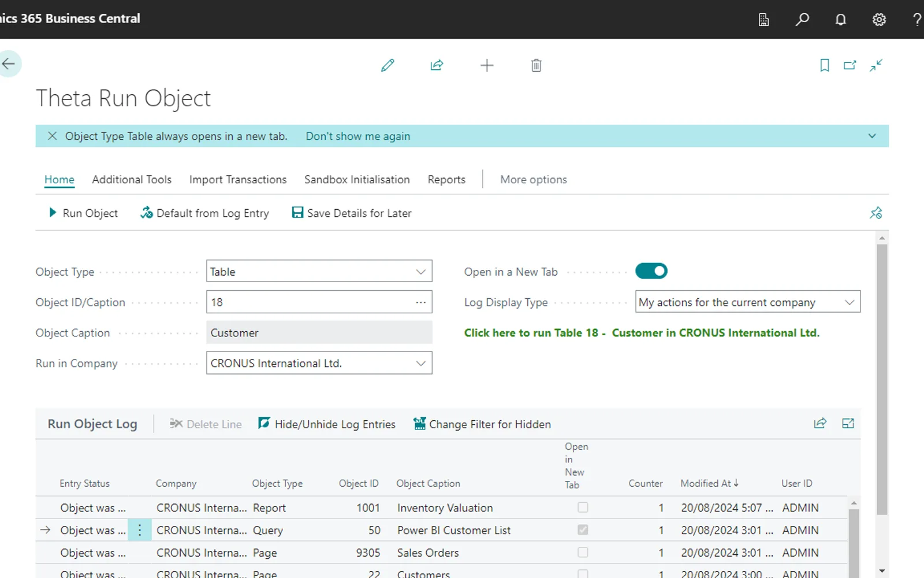924x578 pixels.
Task: Open page in new window icon
Action: pyautogui.click(x=850, y=65)
